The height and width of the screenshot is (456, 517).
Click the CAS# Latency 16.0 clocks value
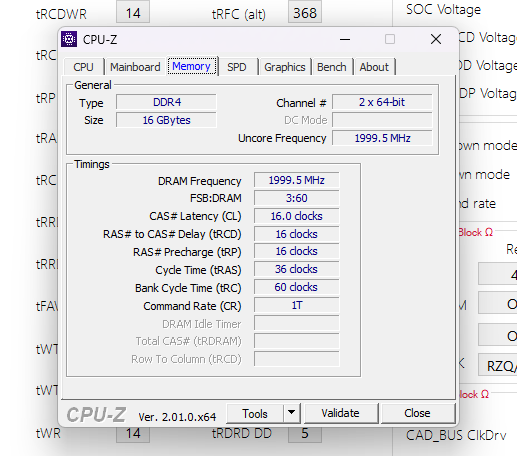(296, 216)
